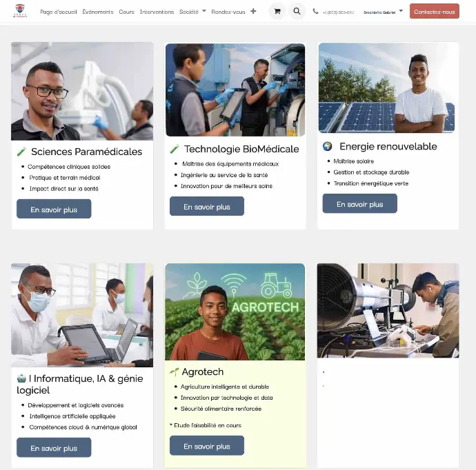Click En savoir plus under Energie renouvelable

point(360,204)
